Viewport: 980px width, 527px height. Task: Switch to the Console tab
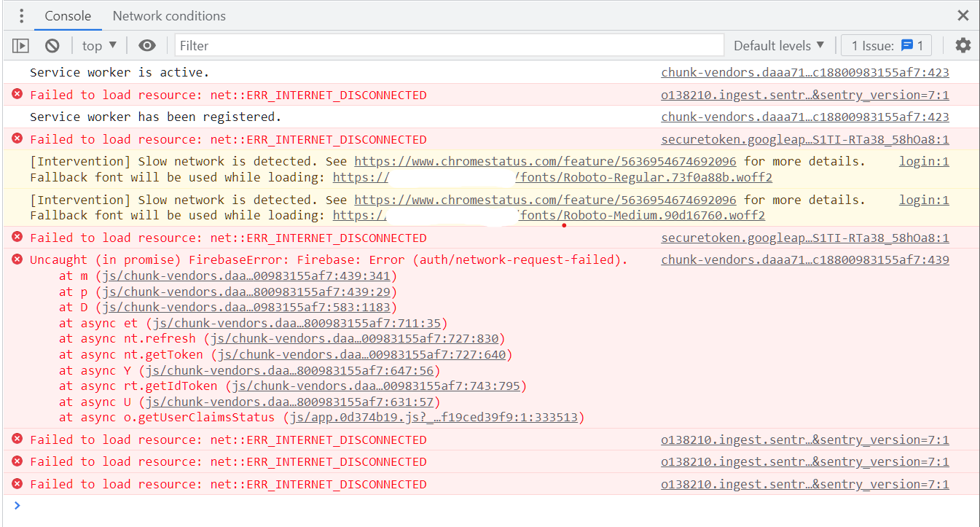[68, 15]
